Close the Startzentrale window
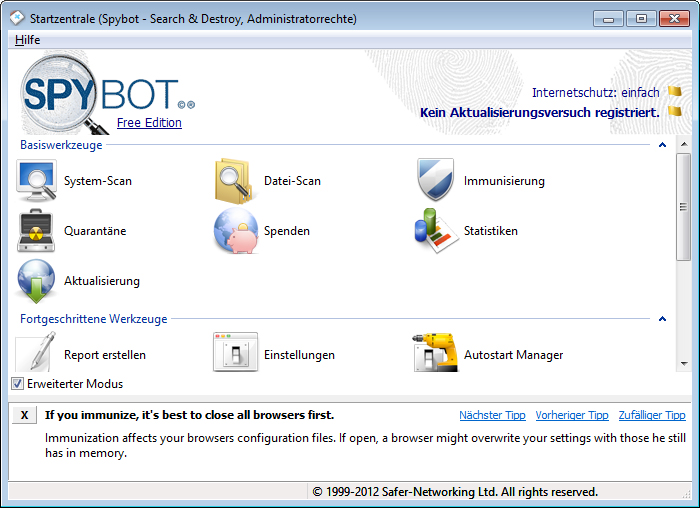Viewport: 700px width, 508px height. click(x=674, y=19)
